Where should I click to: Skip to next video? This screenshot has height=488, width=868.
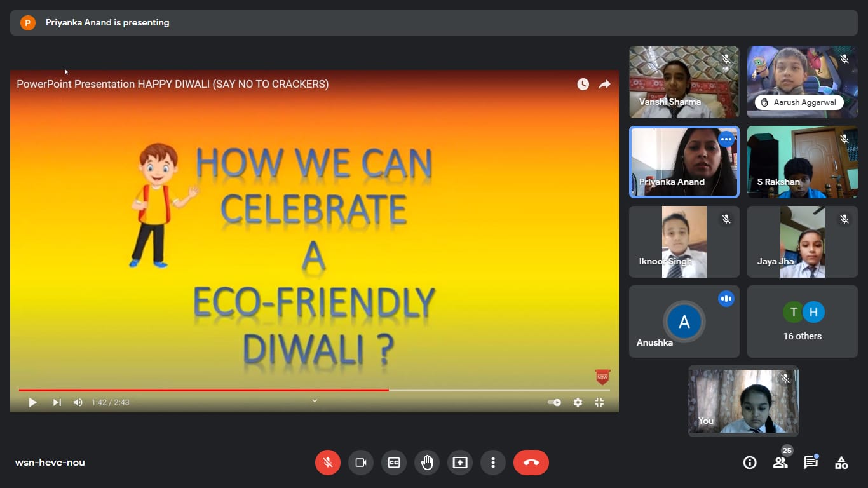tap(57, 402)
